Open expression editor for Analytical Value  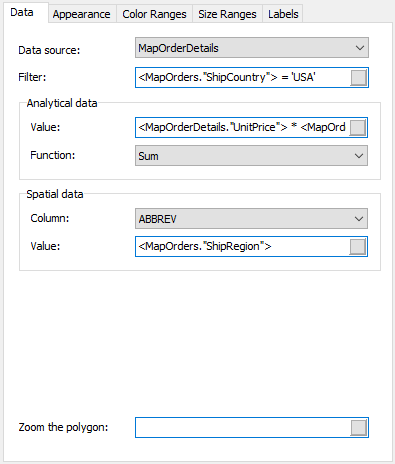point(358,127)
